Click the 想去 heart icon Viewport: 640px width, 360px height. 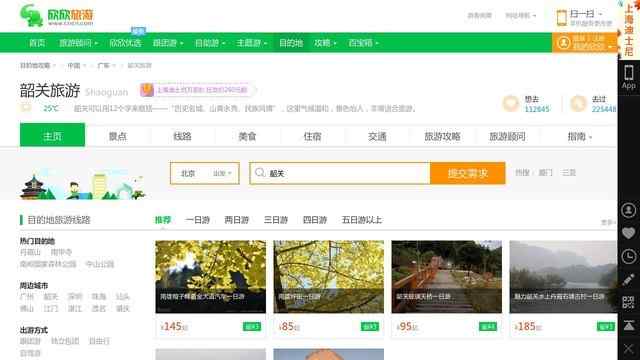point(511,104)
